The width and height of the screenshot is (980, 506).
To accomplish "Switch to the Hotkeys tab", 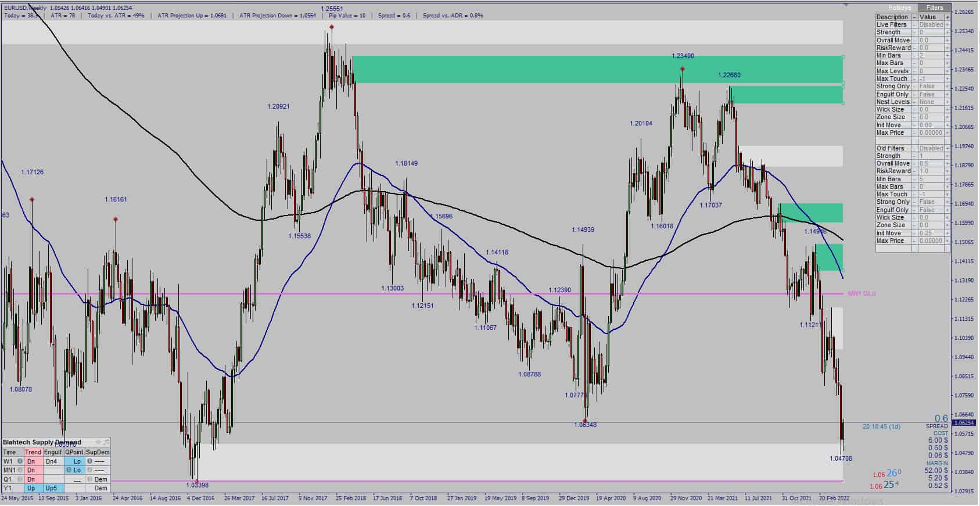I will [x=900, y=8].
